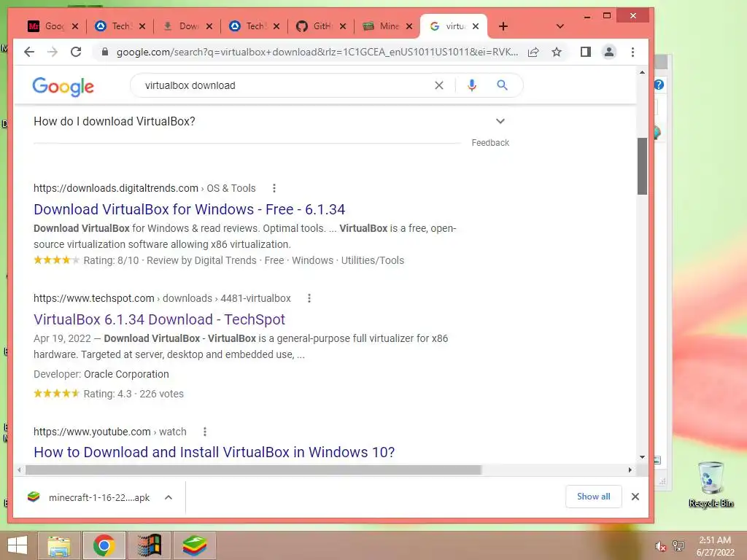The image size is (747, 560).
Task: Click the scroll up arrow
Action: click(642, 72)
